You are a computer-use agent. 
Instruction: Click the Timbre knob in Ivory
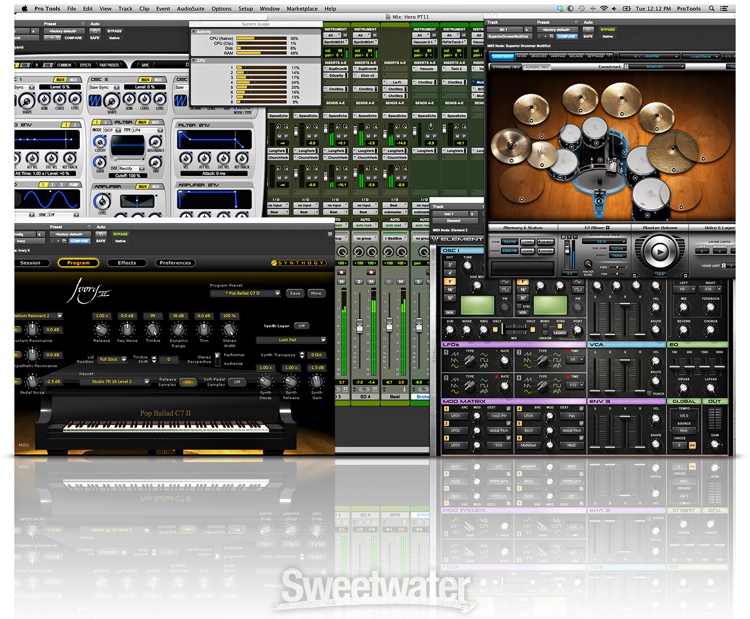click(x=153, y=330)
